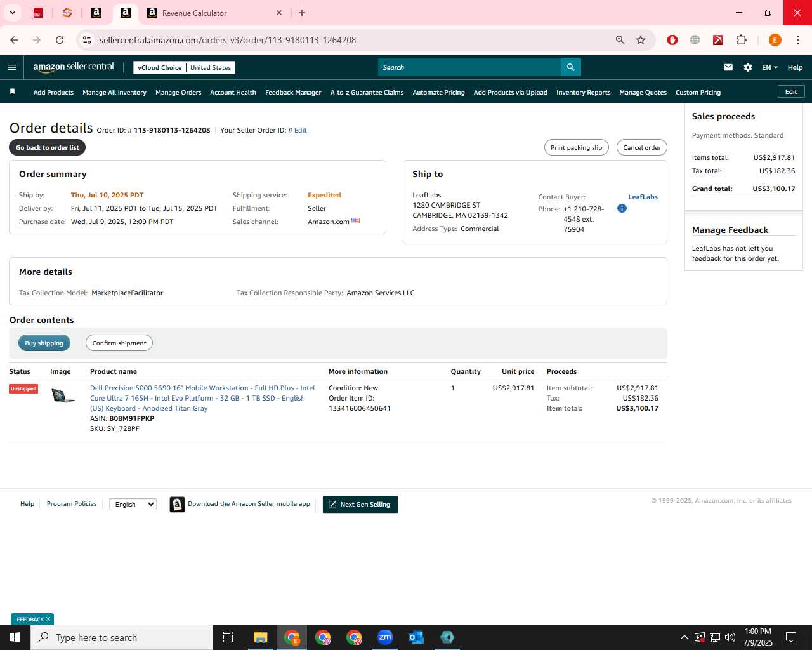Open the hamburger navigation menu

coord(12,67)
